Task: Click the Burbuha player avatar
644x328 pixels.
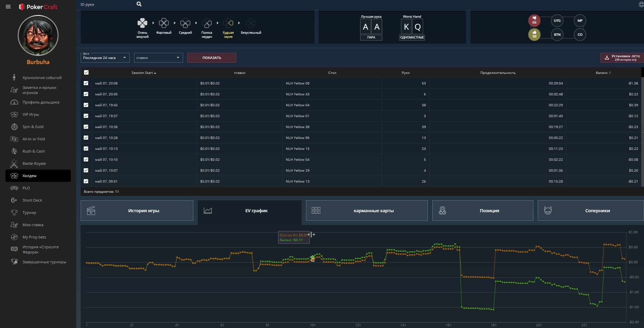Action: (38, 35)
